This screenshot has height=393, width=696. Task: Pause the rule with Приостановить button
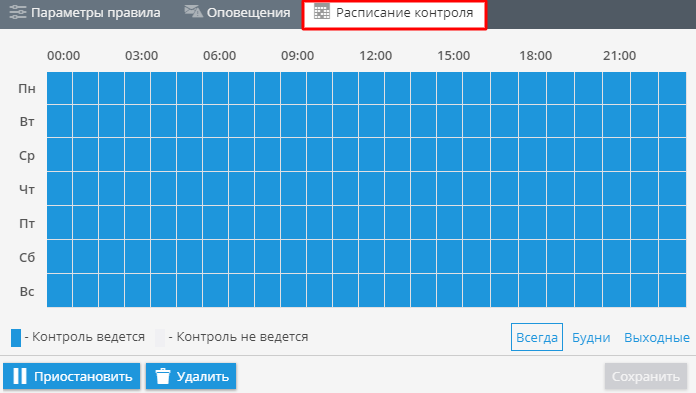tap(71, 376)
